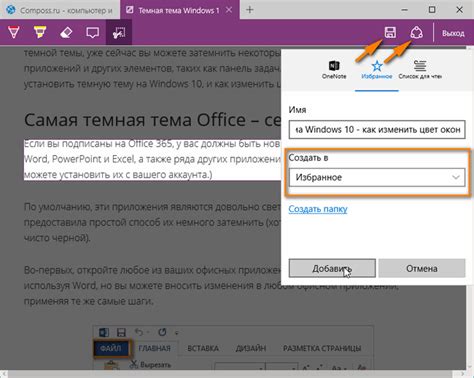Click the ФАЙЛ tab in Word screenshot
This screenshot has width=474, height=378.
[x=111, y=348]
